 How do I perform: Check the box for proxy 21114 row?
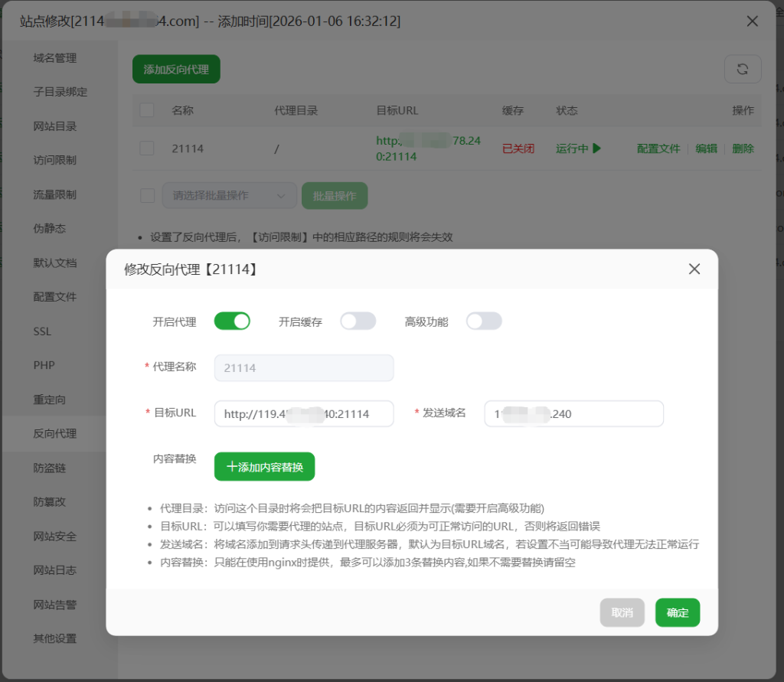point(147,148)
